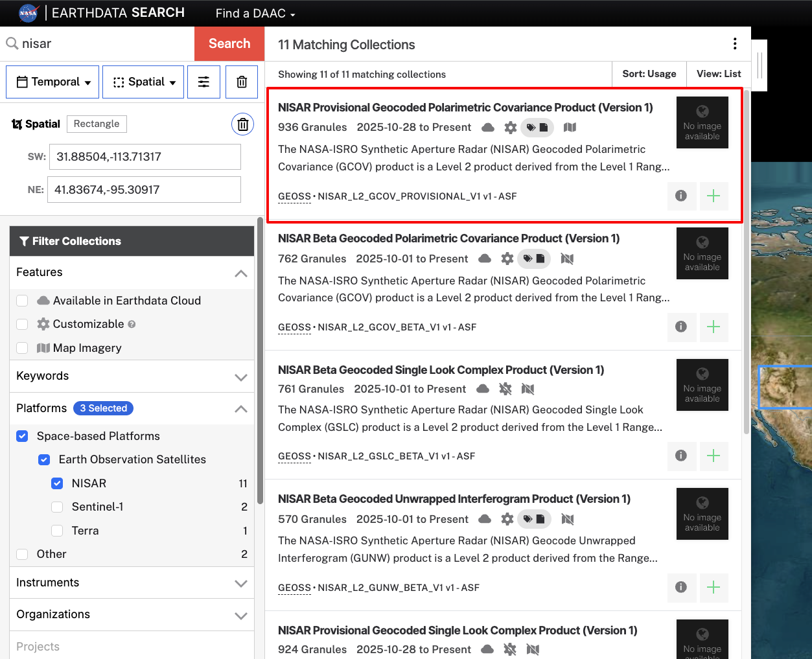Enable the Customizable feature filter

pos(22,324)
